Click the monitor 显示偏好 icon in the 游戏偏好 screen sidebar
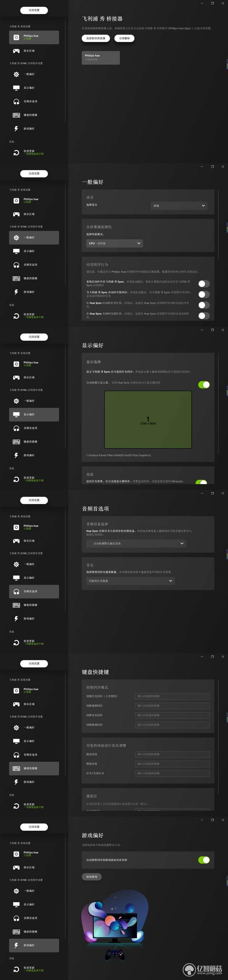Image resolution: width=228 pixels, height=980 pixels. pyautogui.click(x=16, y=905)
